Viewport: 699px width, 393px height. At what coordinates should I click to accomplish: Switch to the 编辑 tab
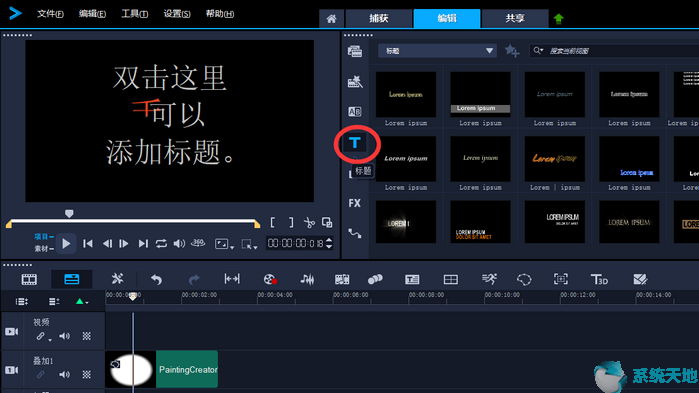447,19
